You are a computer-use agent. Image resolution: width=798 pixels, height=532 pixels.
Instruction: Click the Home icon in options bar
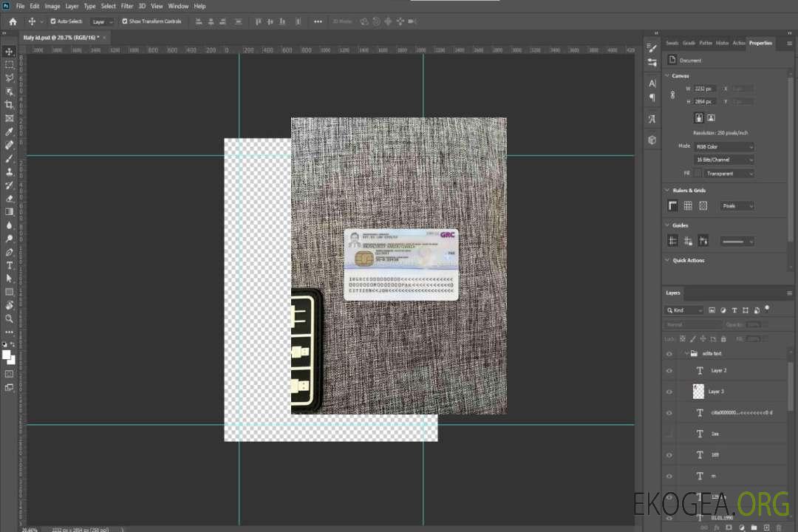click(13, 21)
